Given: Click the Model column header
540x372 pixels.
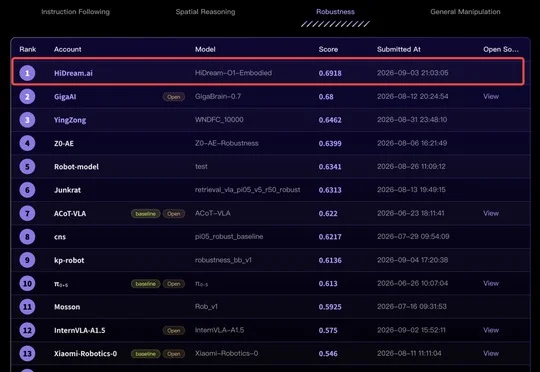Looking at the screenshot, I should pyautogui.click(x=205, y=49).
